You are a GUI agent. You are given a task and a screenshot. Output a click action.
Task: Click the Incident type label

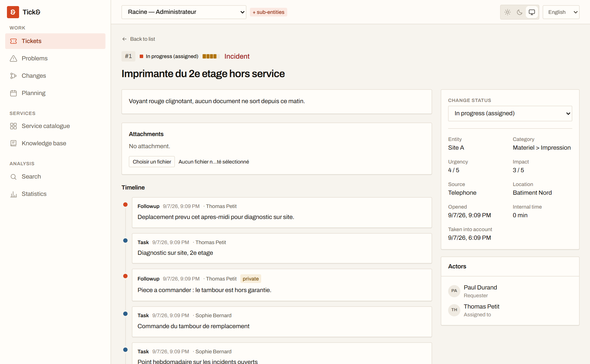click(237, 56)
